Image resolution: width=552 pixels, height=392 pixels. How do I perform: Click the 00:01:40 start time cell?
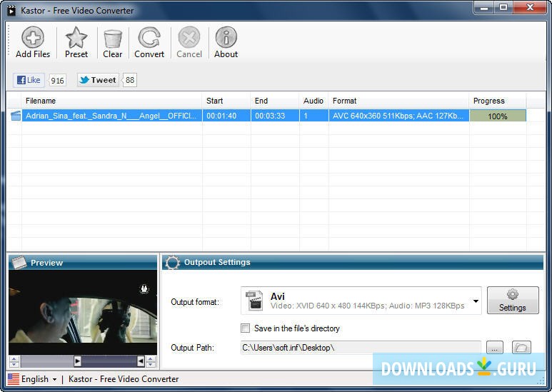226,116
